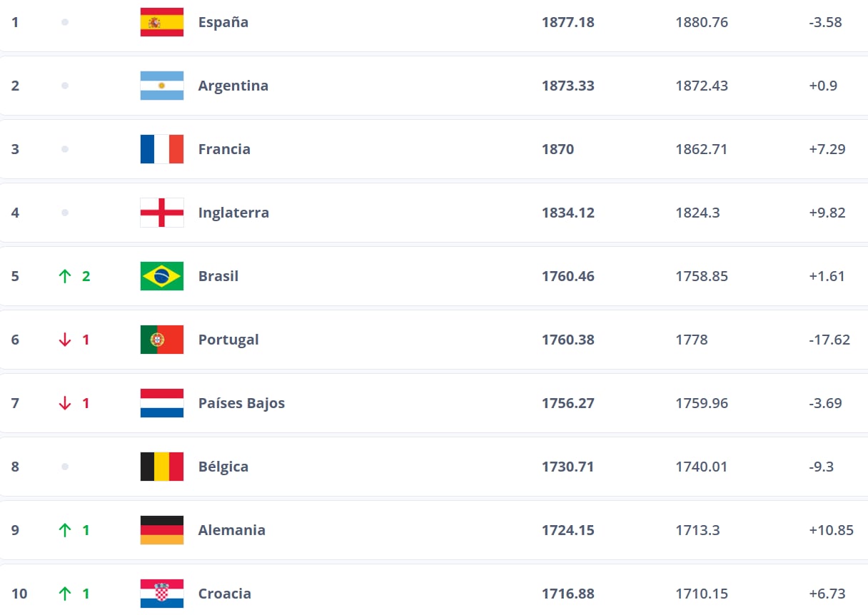868x615 pixels.
Task: Select the Belgium flag icon
Action: (x=162, y=467)
